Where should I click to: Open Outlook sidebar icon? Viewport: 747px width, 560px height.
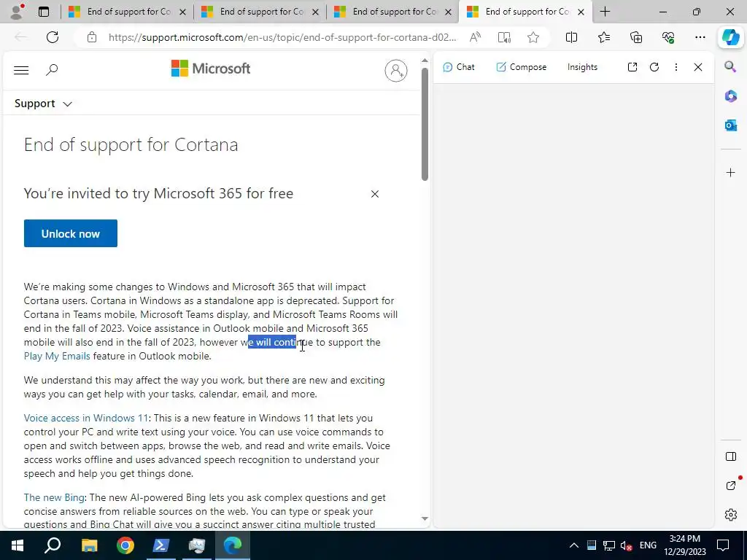pos(731,125)
